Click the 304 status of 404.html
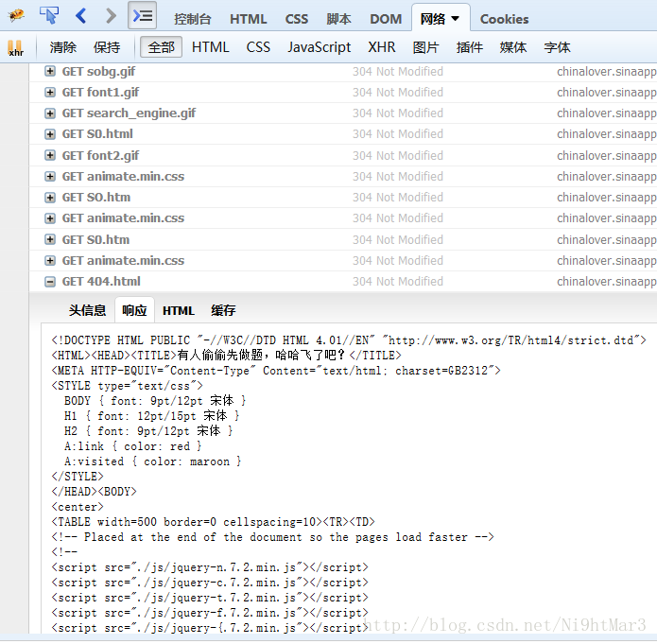 point(398,282)
